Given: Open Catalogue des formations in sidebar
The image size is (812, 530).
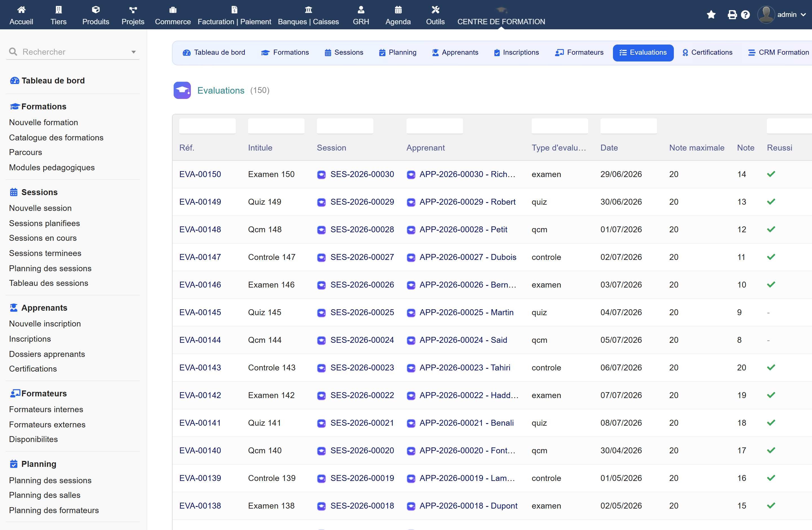Looking at the screenshot, I should pyautogui.click(x=56, y=138).
